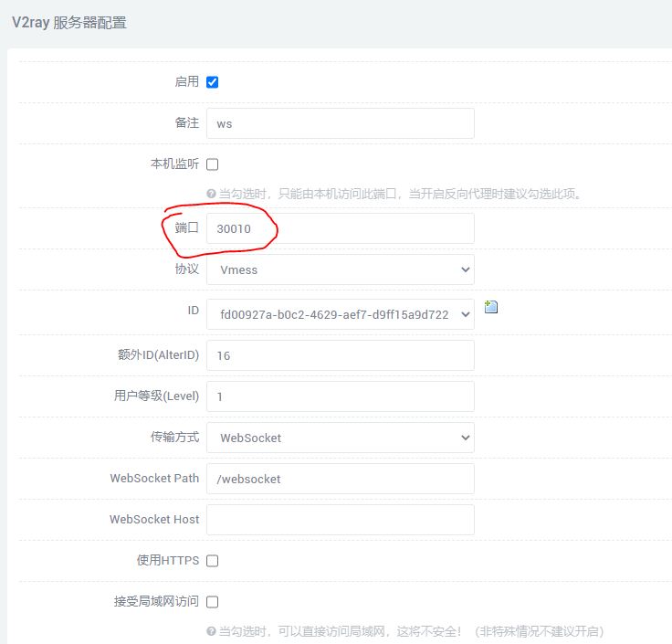
Task: Expand the ID dropdown list
Action: coord(341,314)
